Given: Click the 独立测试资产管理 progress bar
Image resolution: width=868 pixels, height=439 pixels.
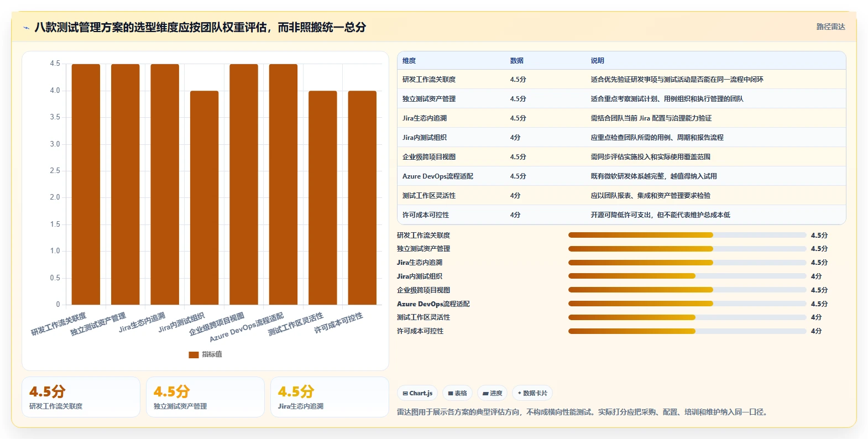Looking at the screenshot, I should (687, 249).
